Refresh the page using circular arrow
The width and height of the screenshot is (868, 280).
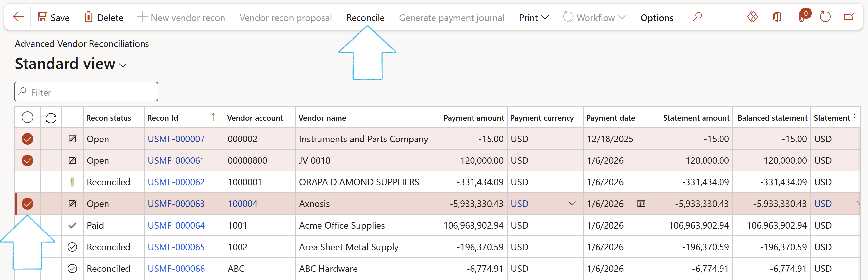click(825, 17)
